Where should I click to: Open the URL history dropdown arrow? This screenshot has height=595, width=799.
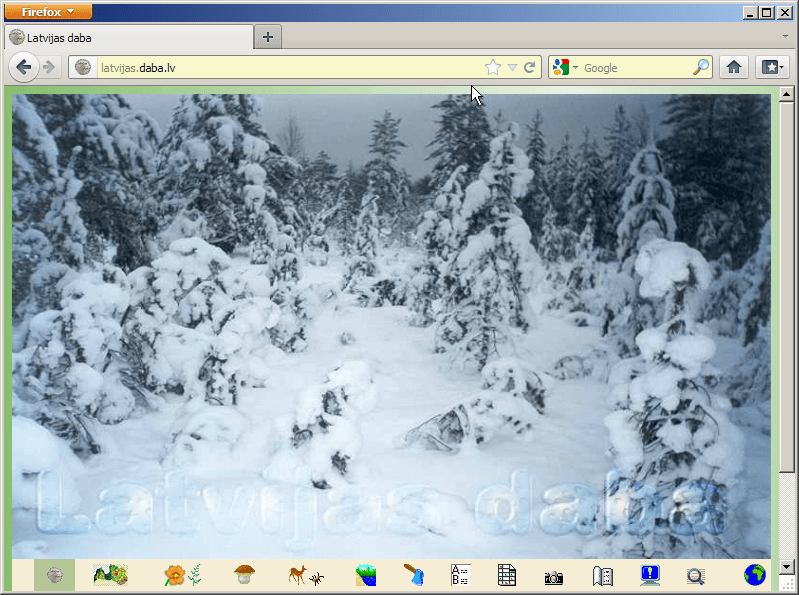click(x=513, y=68)
